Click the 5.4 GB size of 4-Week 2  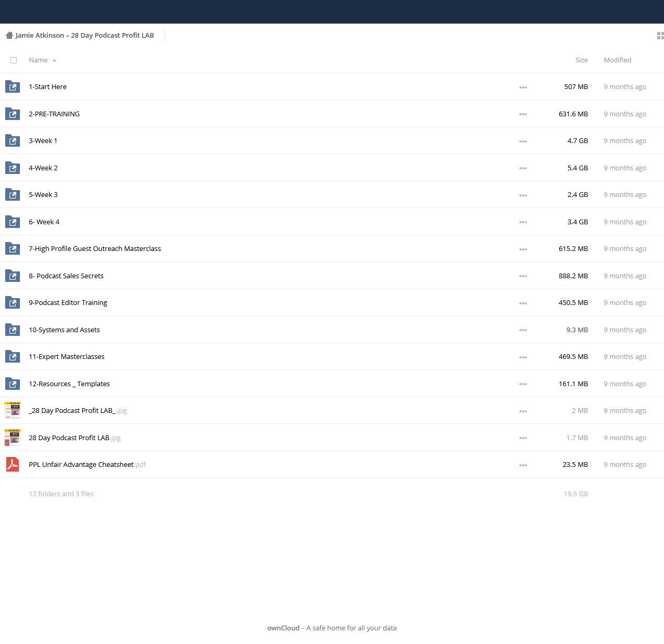click(578, 168)
